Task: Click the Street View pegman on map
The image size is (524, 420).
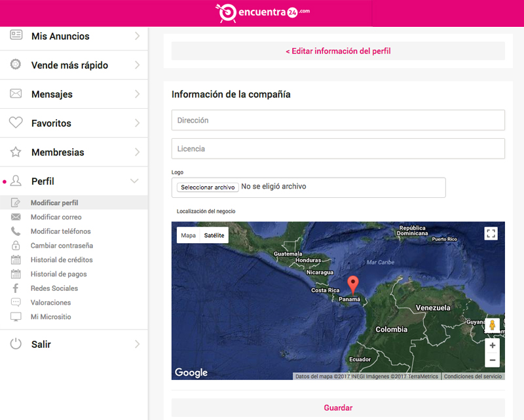Action: (492, 325)
